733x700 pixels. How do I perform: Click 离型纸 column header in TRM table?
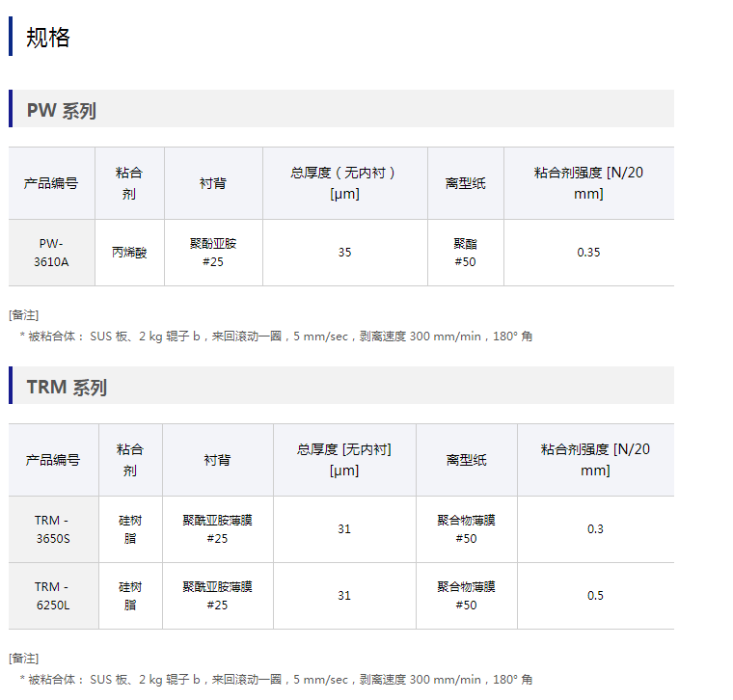click(467, 460)
